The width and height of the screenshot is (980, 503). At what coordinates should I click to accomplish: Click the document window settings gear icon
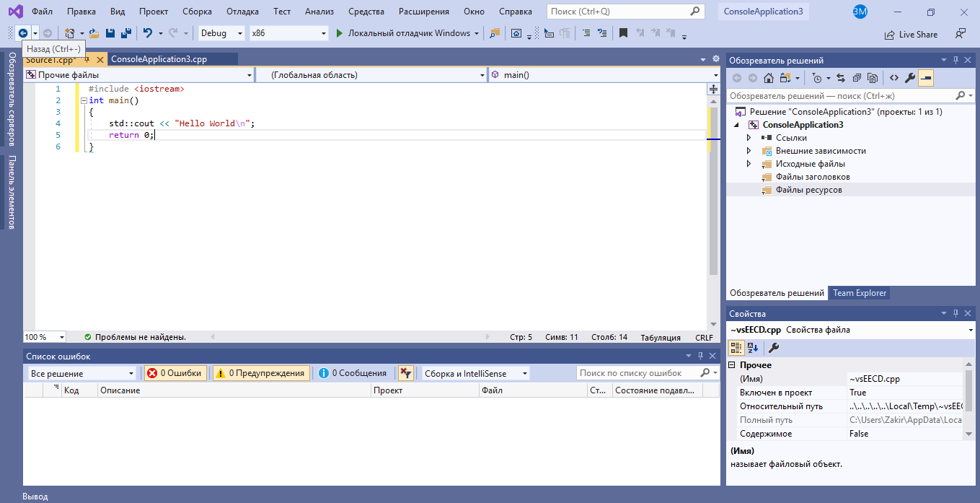[x=716, y=59]
